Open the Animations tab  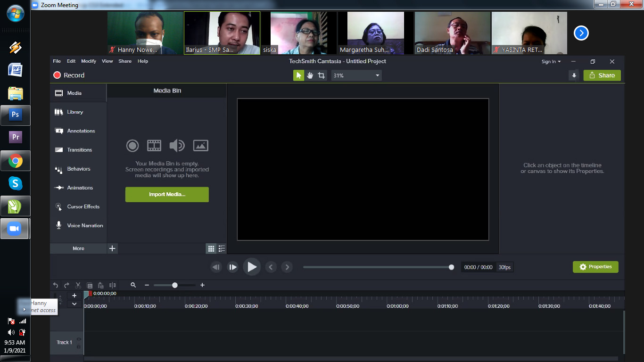(x=78, y=188)
